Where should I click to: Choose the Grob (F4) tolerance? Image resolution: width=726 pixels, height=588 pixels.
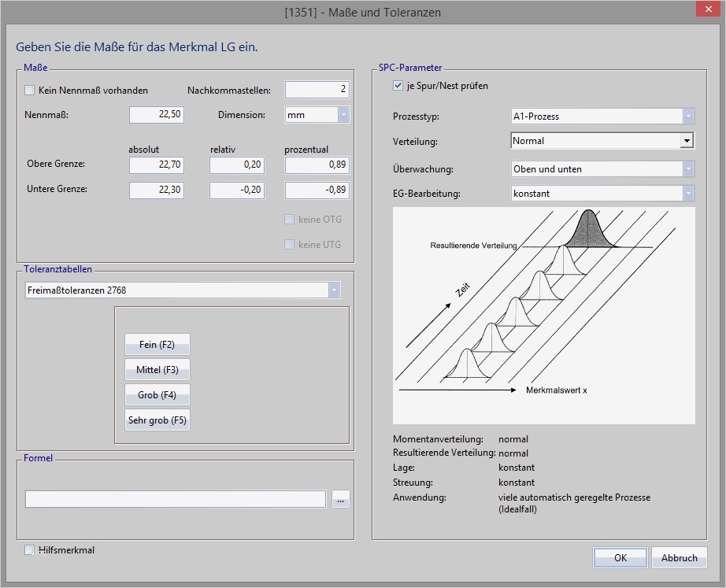tap(157, 395)
